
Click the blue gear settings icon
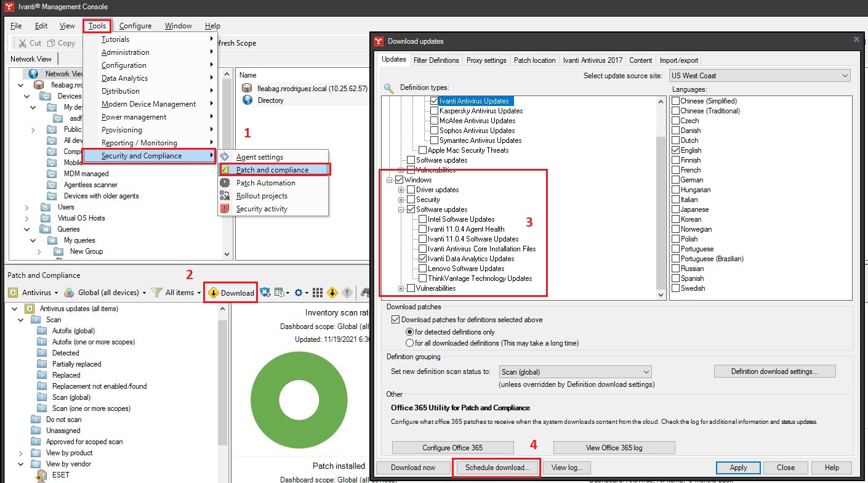point(299,292)
